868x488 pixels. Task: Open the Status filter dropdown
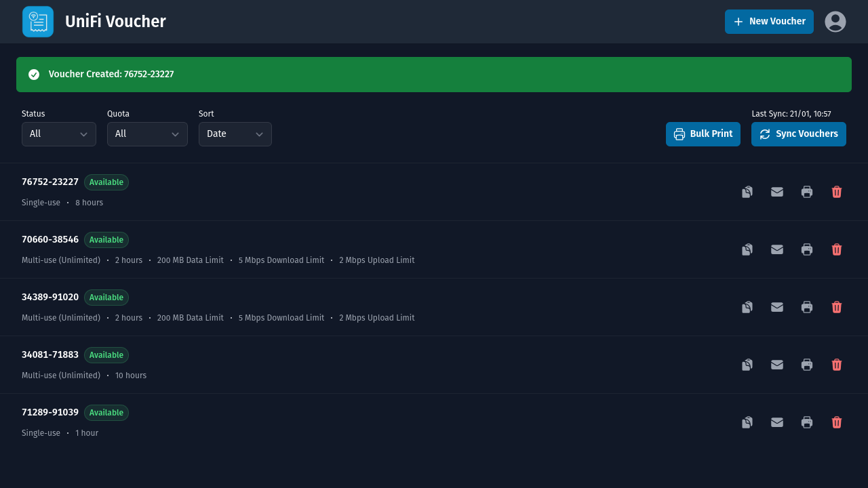pos(58,134)
